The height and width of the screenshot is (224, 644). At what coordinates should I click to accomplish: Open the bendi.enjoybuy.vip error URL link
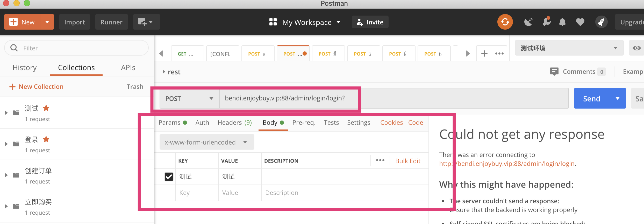point(507,164)
